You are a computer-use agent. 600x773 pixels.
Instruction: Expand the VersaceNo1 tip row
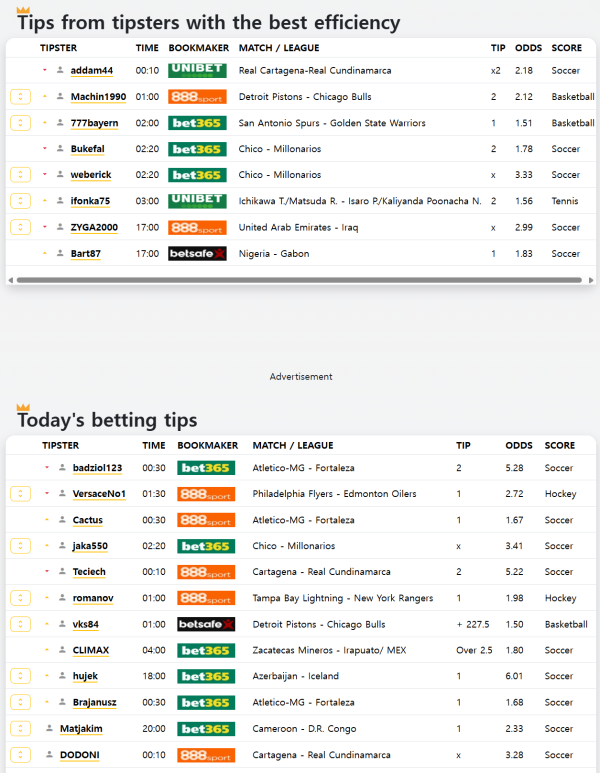point(20,494)
